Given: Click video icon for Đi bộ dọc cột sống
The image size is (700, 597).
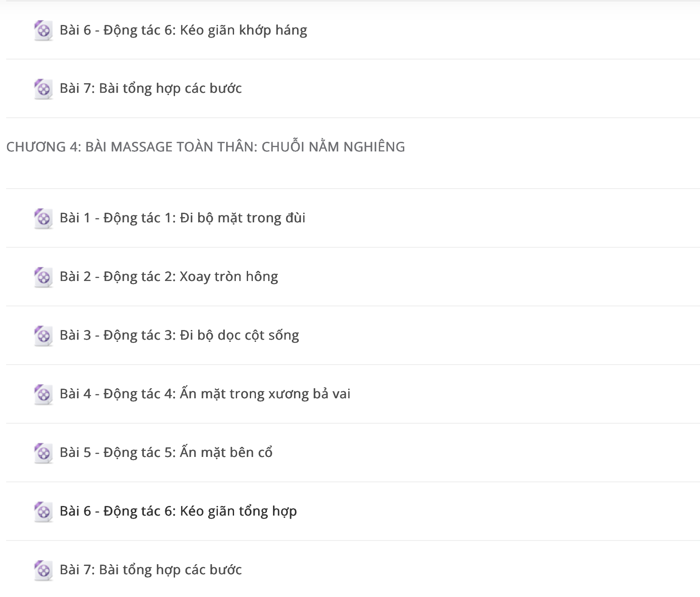Looking at the screenshot, I should (43, 336).
